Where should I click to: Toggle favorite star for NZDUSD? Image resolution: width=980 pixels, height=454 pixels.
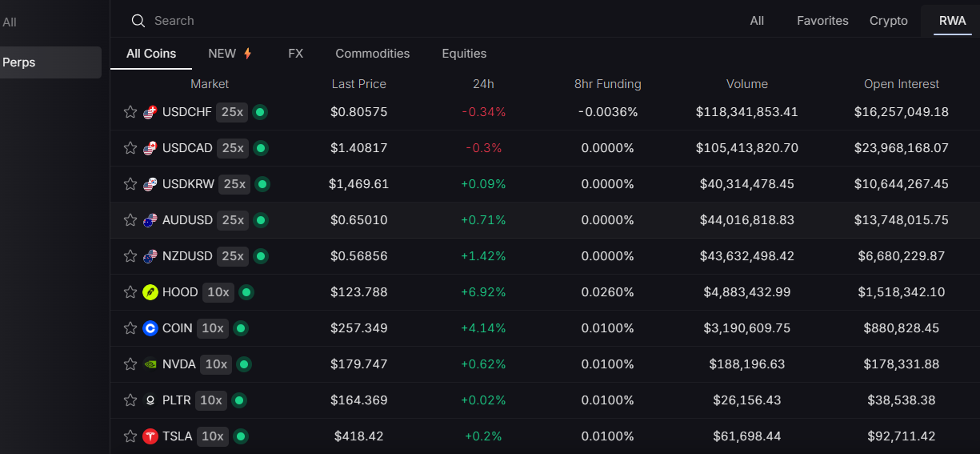click(130, 256)
